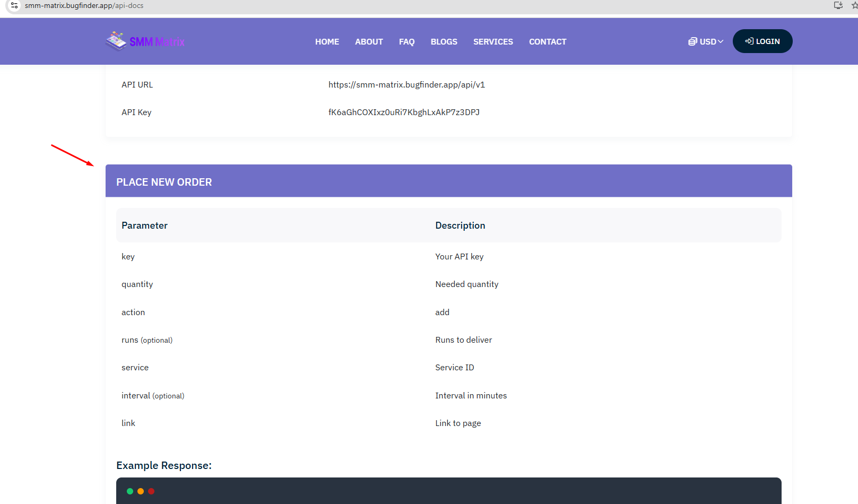Click the 'add' description cell
Image resolution: width=858 pixels, height=504 pixels.
point(443,312)
